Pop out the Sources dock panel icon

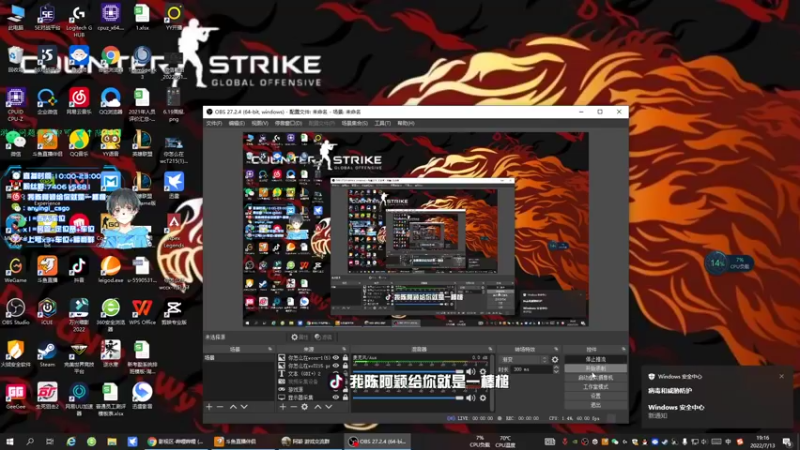coord(343,349)
